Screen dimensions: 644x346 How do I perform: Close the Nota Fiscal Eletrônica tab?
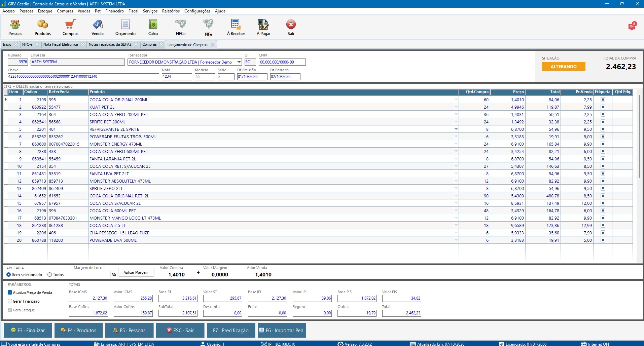[x=82, y=44]
